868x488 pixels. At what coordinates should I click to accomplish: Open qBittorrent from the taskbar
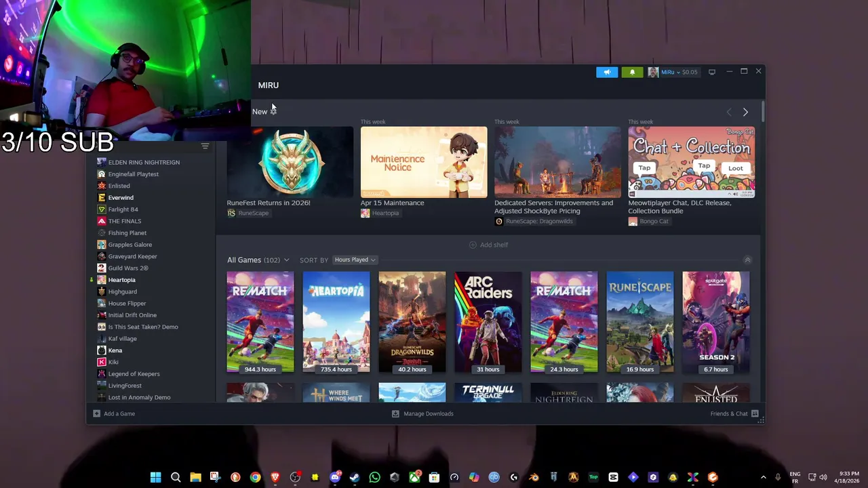494,477
